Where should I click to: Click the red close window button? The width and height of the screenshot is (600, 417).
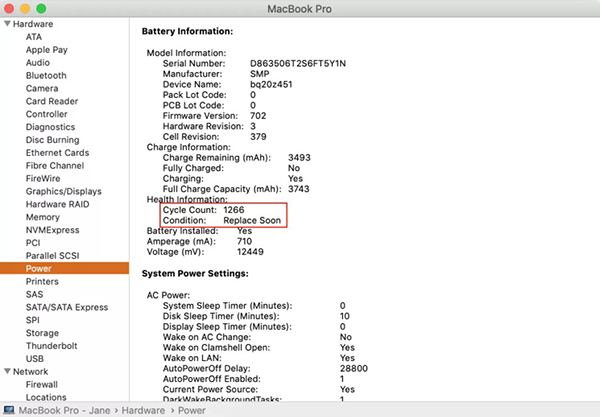9,8
